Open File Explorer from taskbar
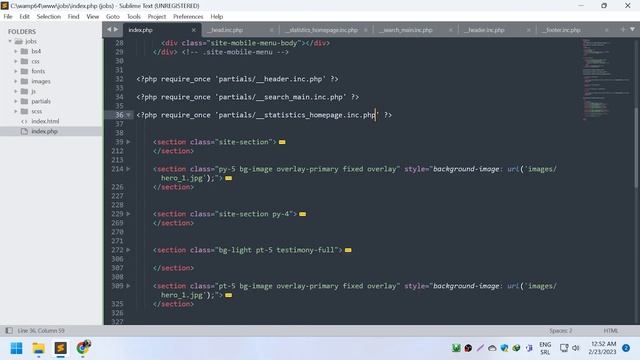Screen dimensions: 640x360 (39, 348)
